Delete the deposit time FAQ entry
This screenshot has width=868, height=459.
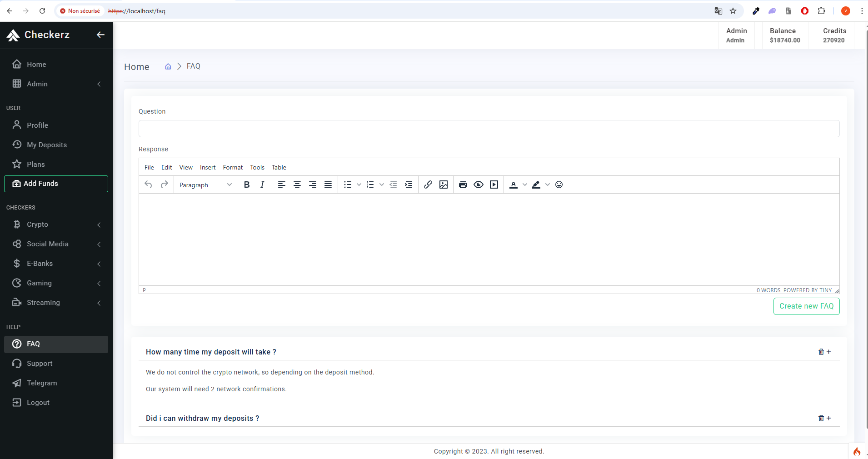(821, 352)
